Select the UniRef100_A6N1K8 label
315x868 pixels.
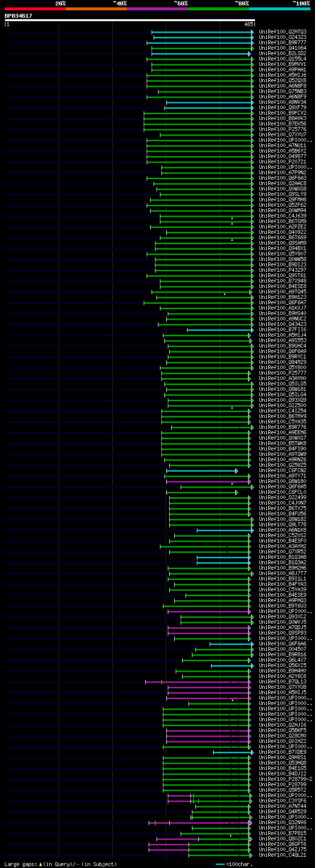coord(283,530)
